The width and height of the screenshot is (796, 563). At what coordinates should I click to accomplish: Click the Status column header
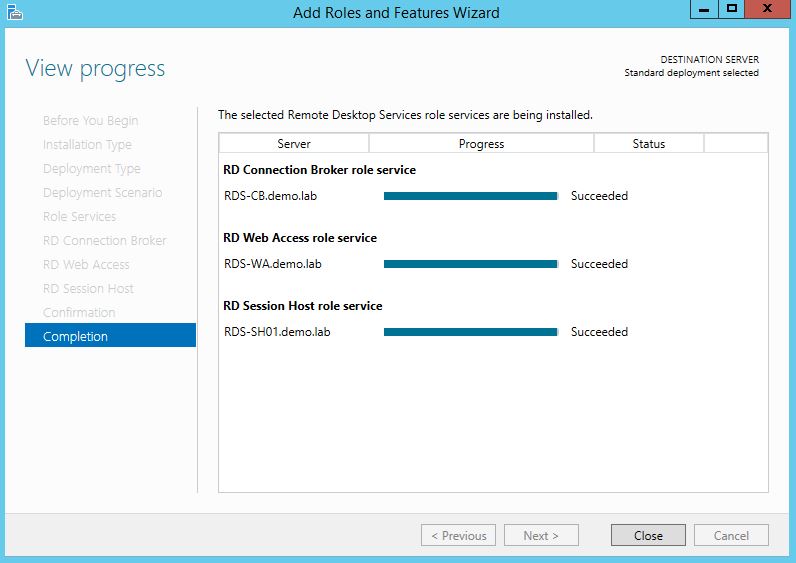(649, 144)
